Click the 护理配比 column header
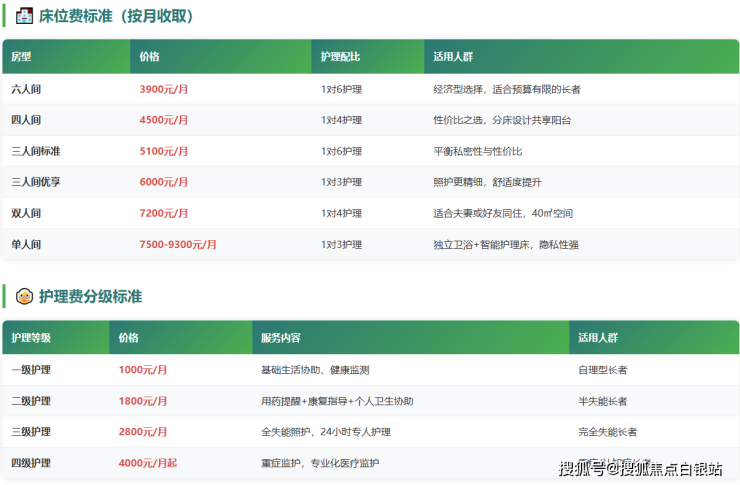This screenshot has width=740, height=485. point(340,57)
